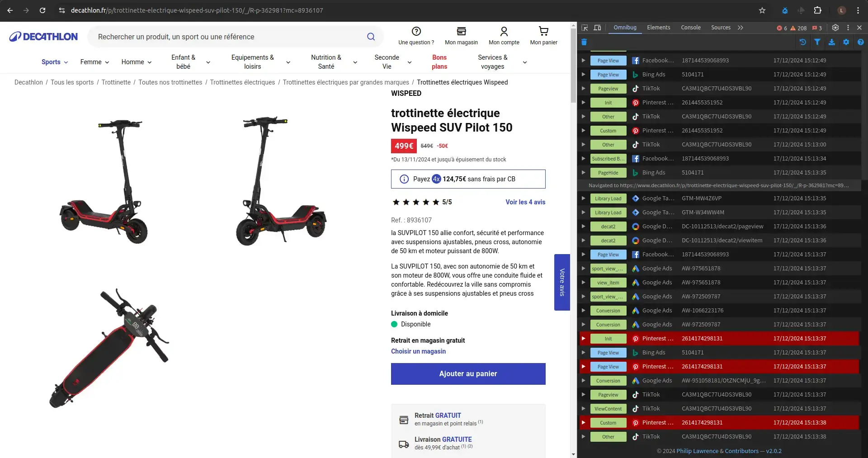Screen dimensions: 868x458
Task: Switch to the Console DevTools tab
Action: tap(690, 28)
